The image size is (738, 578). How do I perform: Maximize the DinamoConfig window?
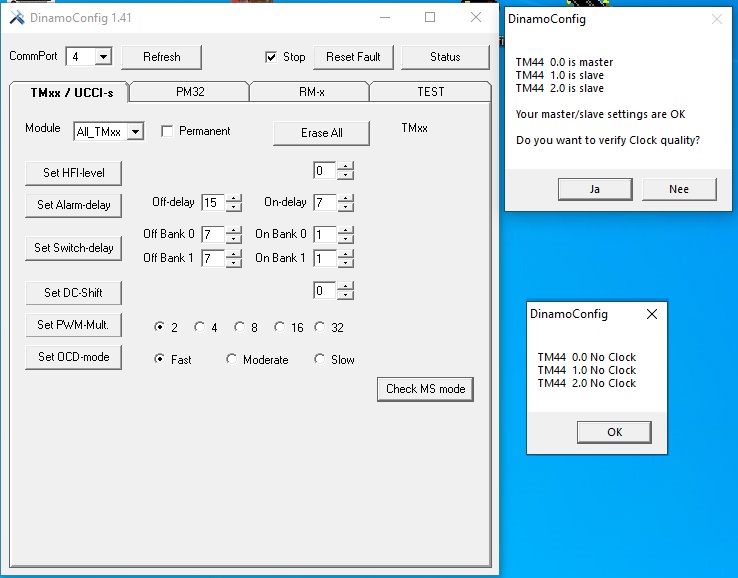pos(430,18)
